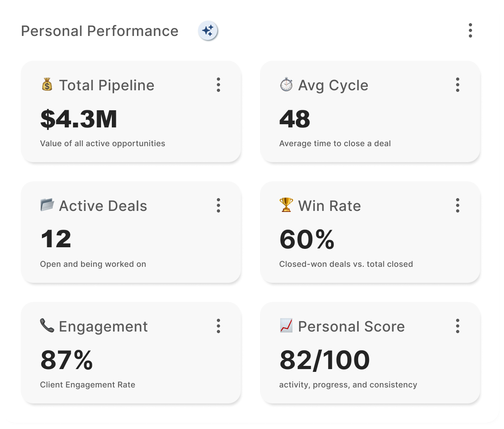504x429 pixels.
Task: Click the AI sparkle icon beside Personal Performance
Action: 208,31
